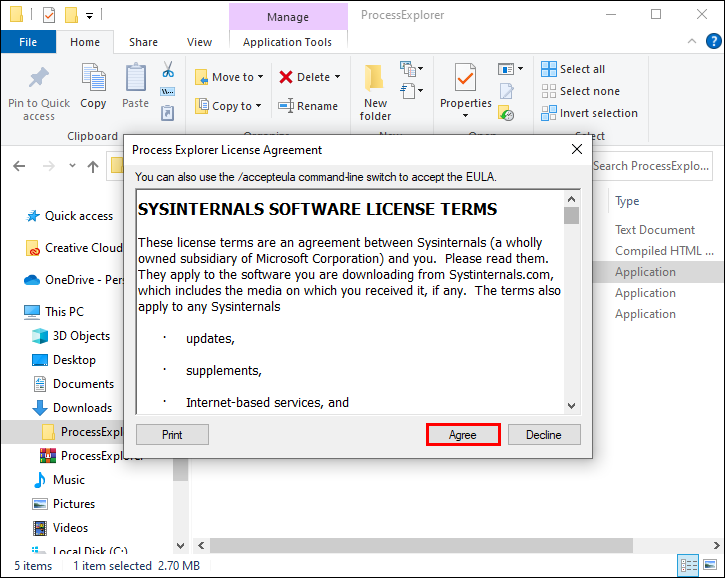Click Invert selection in ribbon

589,113
